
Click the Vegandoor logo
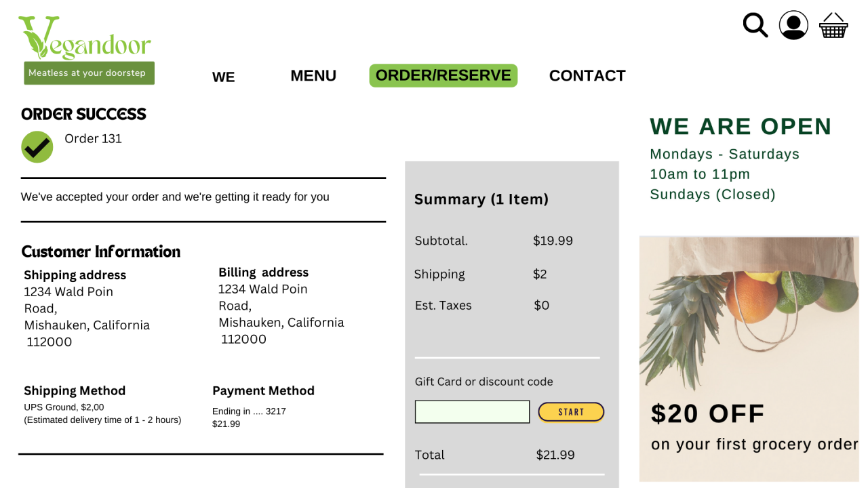click(85, 39)
